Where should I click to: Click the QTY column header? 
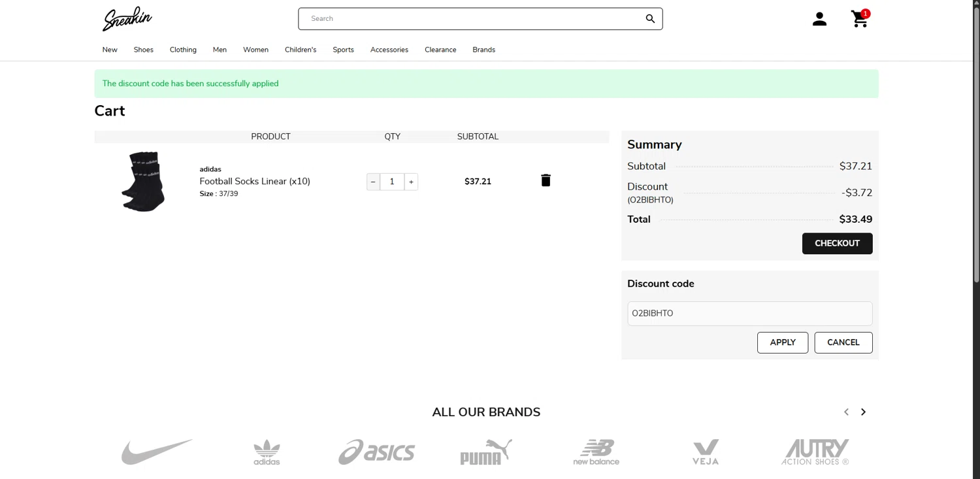392,137
